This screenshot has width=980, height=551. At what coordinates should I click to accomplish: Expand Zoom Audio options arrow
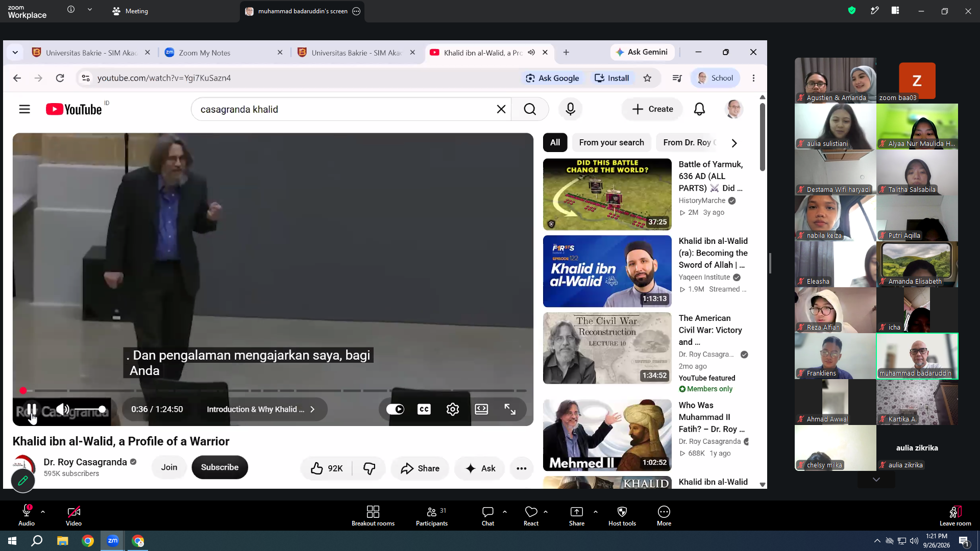[43, 511]
